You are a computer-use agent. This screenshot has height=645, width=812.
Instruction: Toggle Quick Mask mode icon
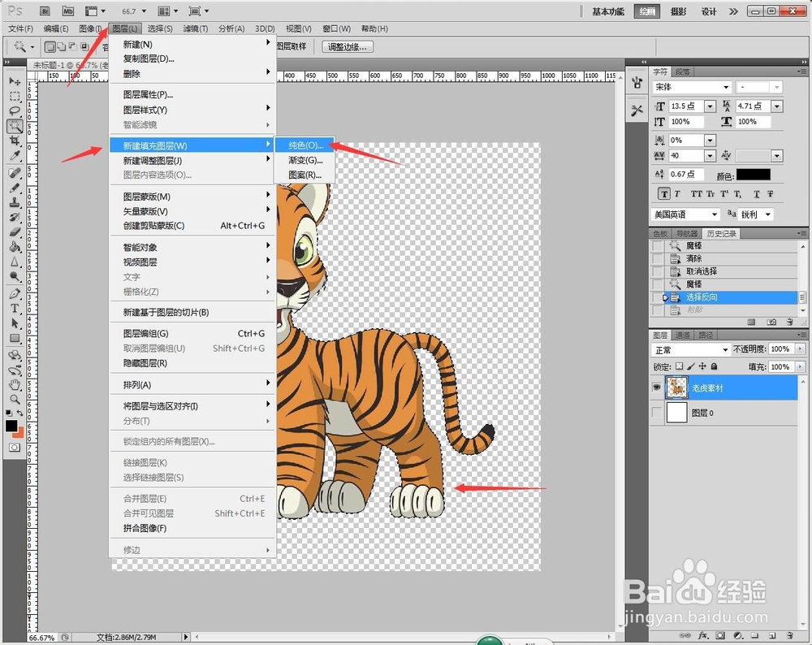coord(15,447)
